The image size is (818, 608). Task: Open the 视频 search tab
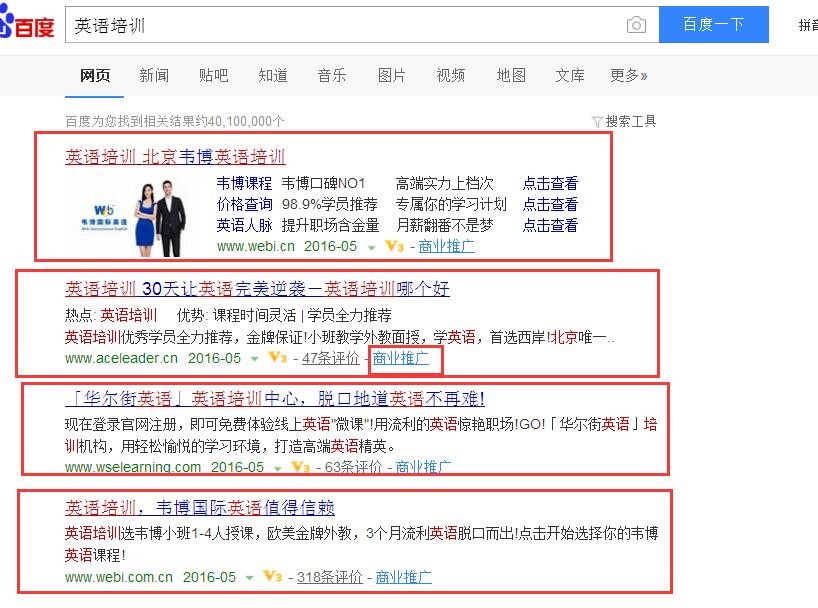(x=450, y=75)
